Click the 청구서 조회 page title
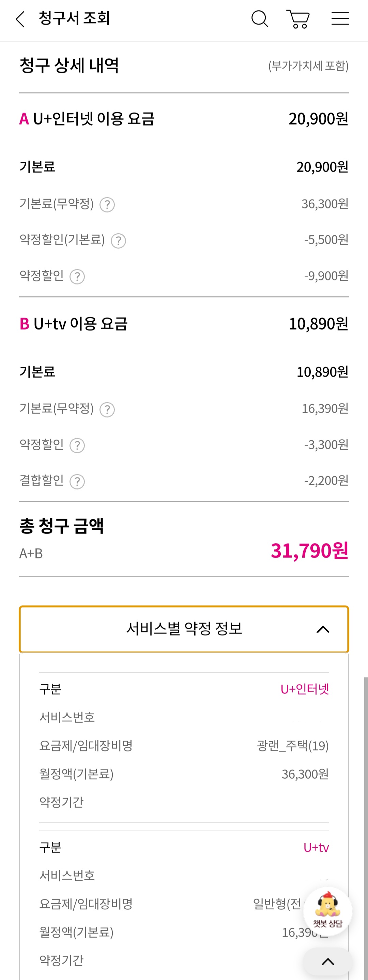The height and width of the screenshot is (980, 368). 75,18
